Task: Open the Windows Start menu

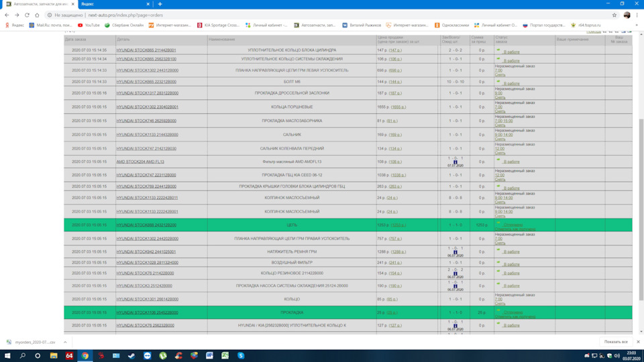Action: pyautogui.click(x=7, y=355)
